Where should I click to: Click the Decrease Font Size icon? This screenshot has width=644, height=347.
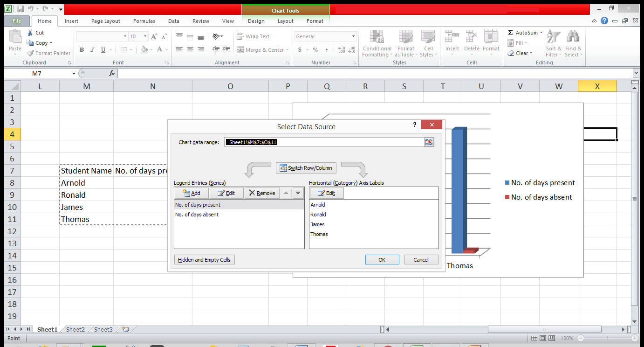click(x=164, y=36)
